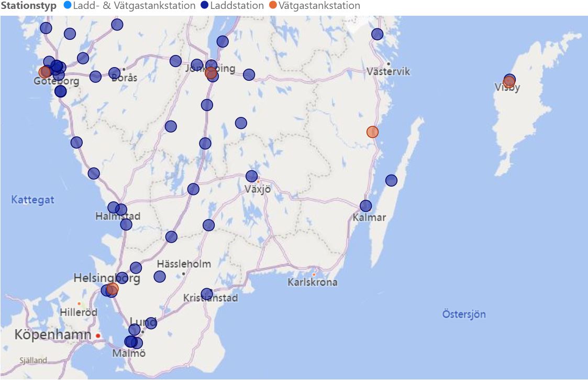This screenshot has width=588, height=380.
Task: Click the 'Helsingborg' city label
Action: tap(107, 278)
